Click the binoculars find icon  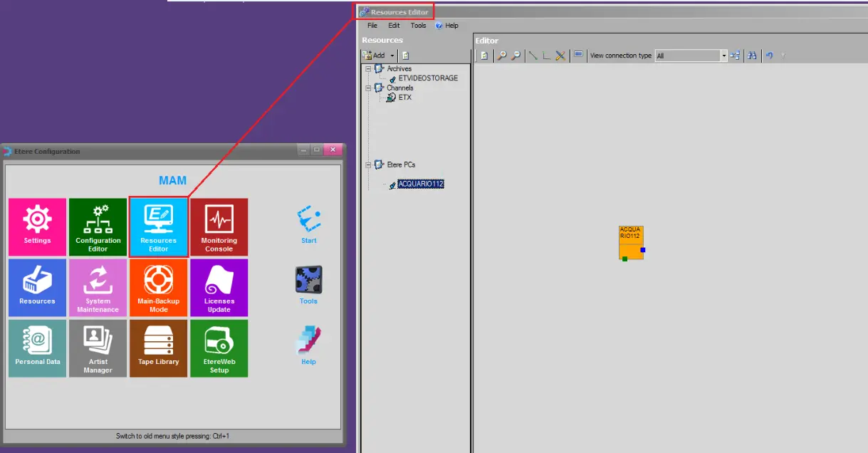click(x=751, y=56)
